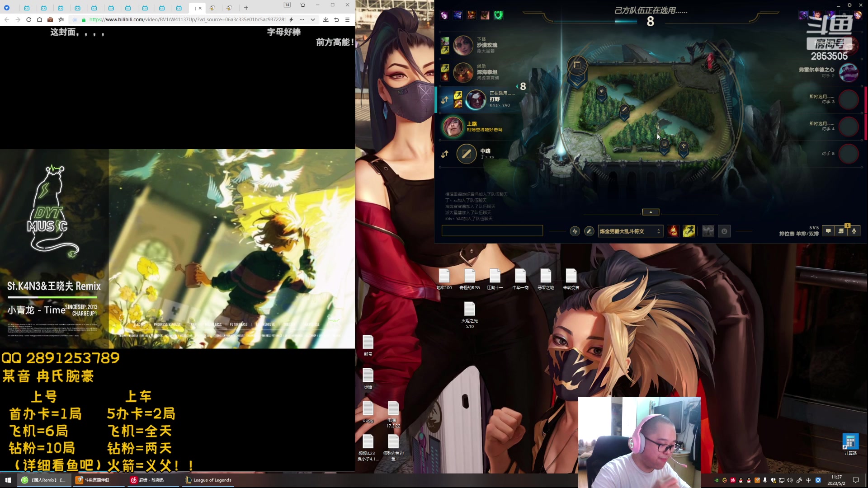868x488 pixels.
Task: Expand the champion select panel up arrow
Action: [651, 212]
